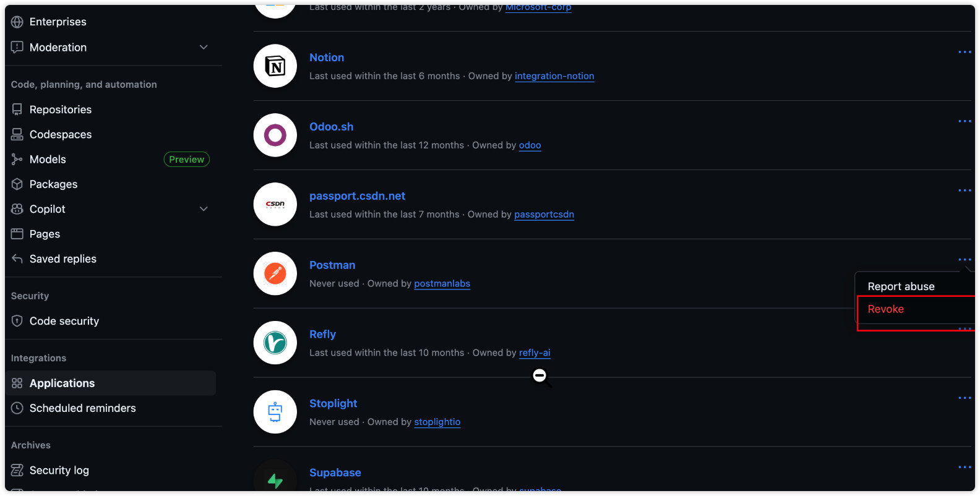Open the options menu for Stoplight
The image size is (980, 496).
tap(964, 398)
